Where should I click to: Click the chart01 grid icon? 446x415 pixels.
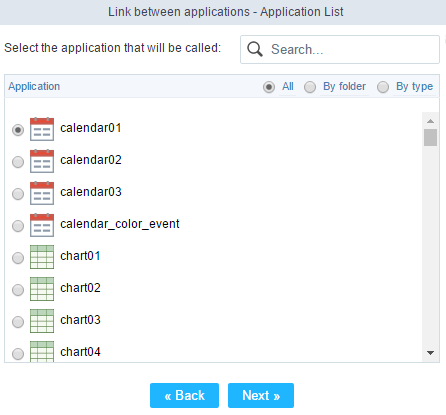(x=42, y=257)
